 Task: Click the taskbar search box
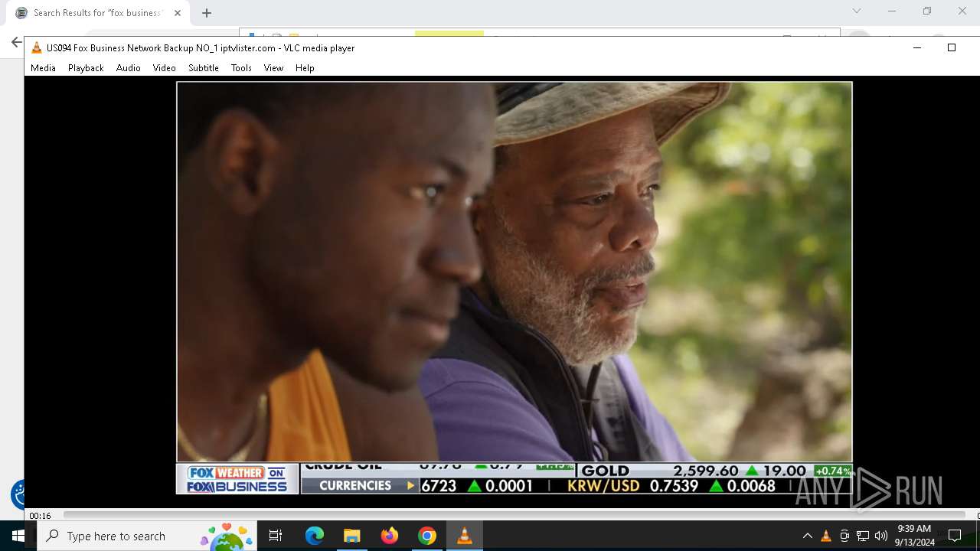tap(147, 536)
